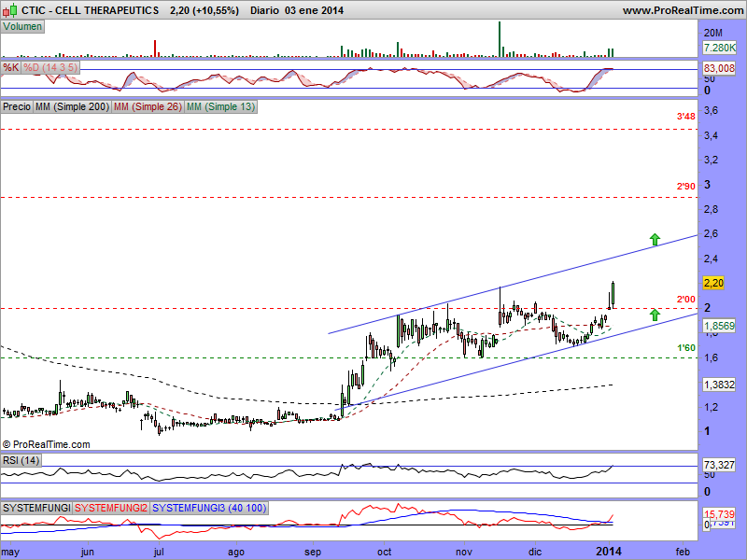Click the 2,20 (+10,55%) quote in title
The width and height of the screenshot is (747, 560).
point(204,10)
